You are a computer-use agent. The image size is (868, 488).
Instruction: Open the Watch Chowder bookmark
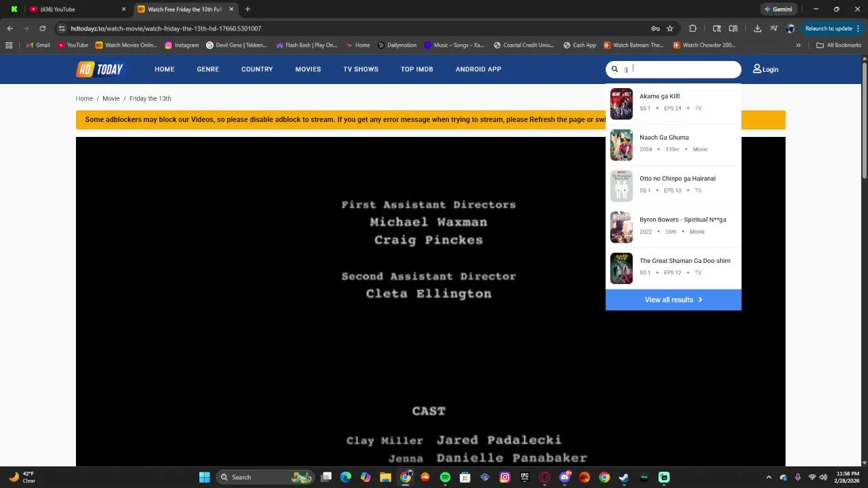tap(704, 45)
